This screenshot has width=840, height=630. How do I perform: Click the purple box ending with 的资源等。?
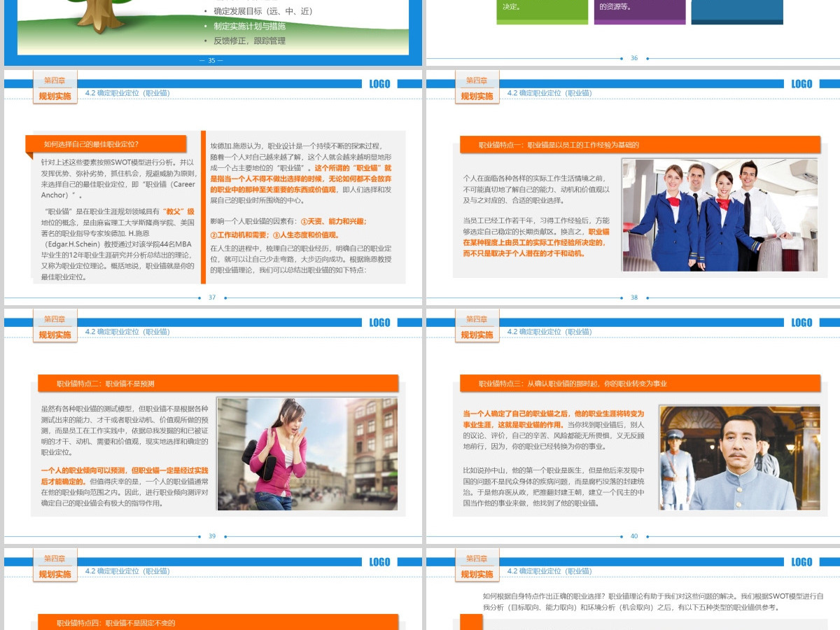click(640, 12)
